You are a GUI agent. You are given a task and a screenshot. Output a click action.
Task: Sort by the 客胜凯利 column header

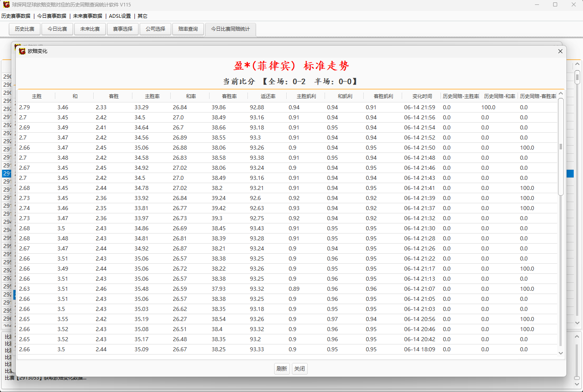[384, 96]
